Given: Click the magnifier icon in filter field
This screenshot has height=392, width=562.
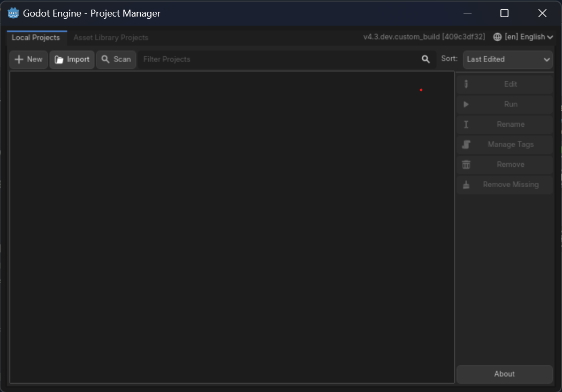Looking at the screenshot, I should 426,59.
